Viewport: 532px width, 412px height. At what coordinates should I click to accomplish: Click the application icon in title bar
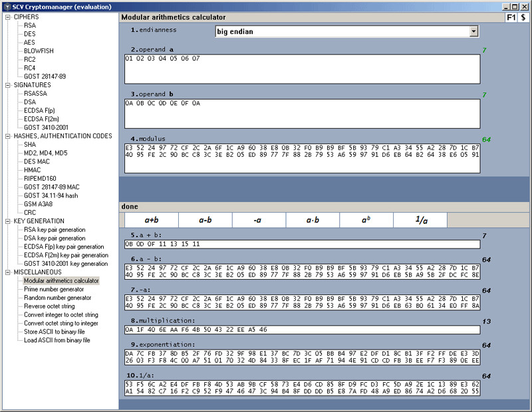pyautogui.click(x=7, y=7)
